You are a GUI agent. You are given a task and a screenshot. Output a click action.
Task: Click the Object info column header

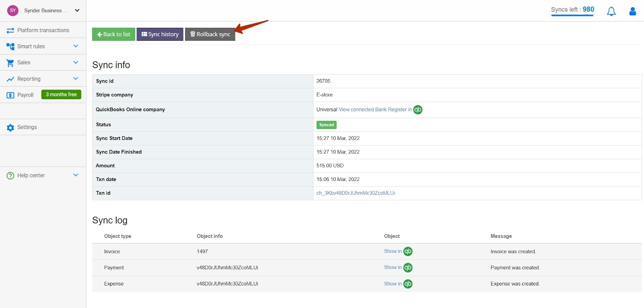point(210,236)
